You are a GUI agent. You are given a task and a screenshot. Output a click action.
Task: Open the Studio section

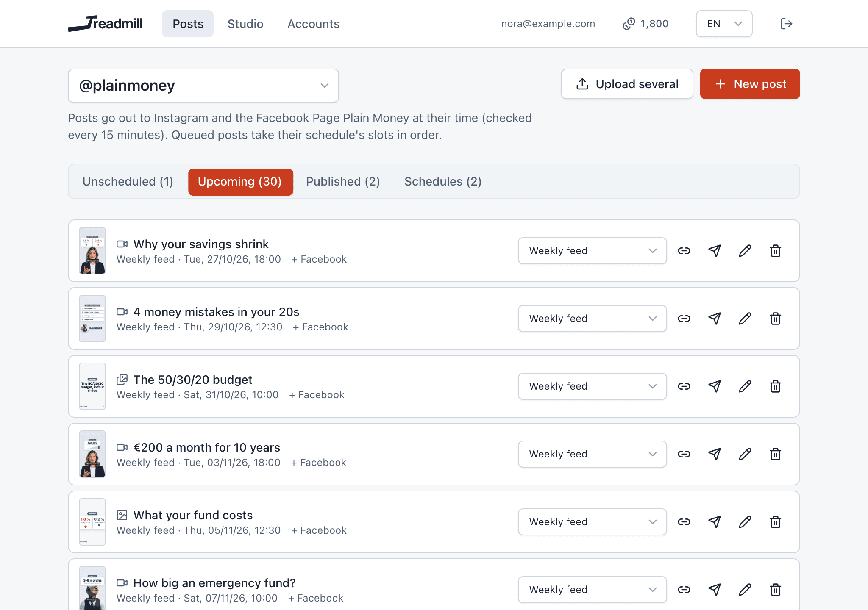tap(245, 24)
